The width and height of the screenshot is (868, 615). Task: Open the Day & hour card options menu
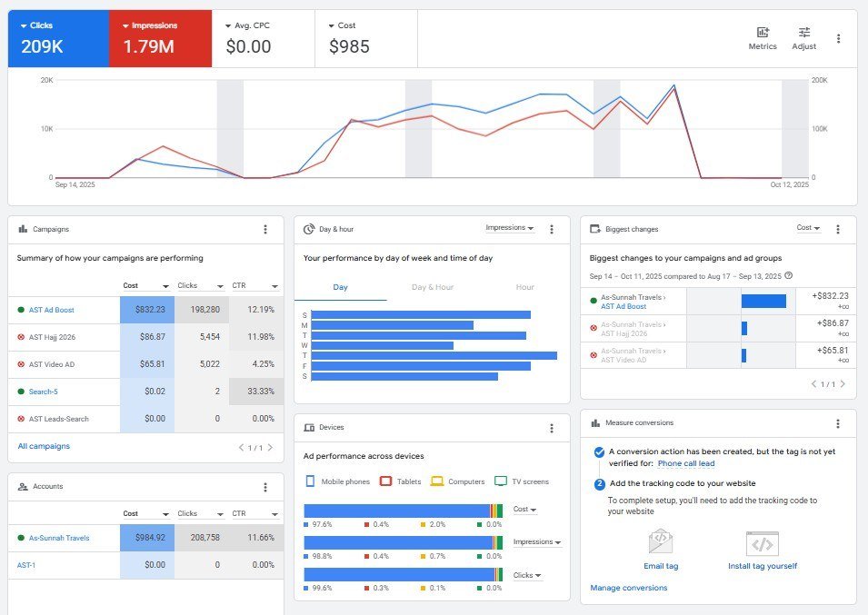point(552,230)
